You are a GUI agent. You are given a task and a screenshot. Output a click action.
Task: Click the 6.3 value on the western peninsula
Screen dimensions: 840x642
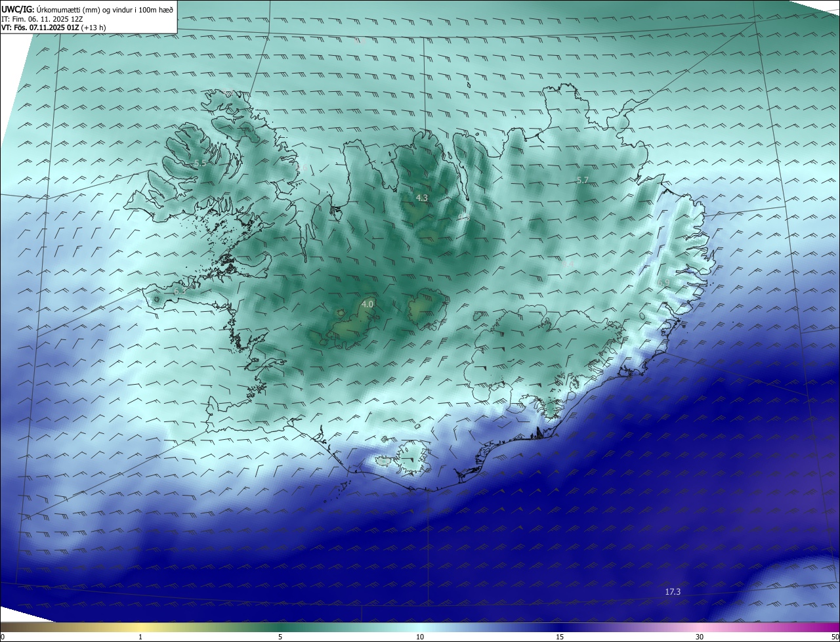coord(180,291)
